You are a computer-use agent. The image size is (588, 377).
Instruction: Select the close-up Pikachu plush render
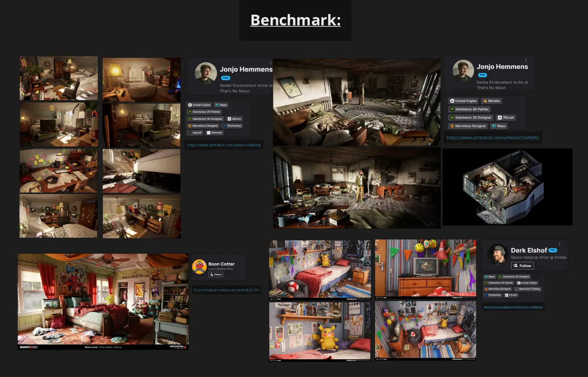[x=320, y=331]
